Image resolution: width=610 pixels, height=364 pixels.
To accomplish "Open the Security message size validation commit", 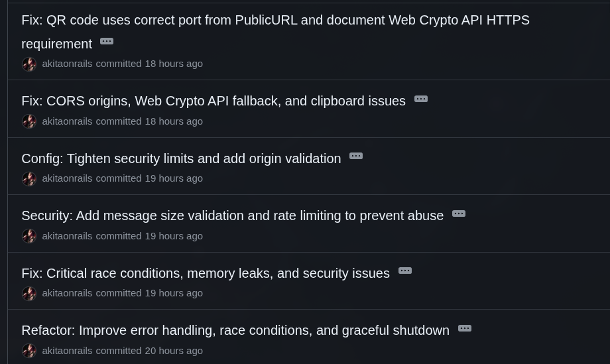I will (232, 215).
